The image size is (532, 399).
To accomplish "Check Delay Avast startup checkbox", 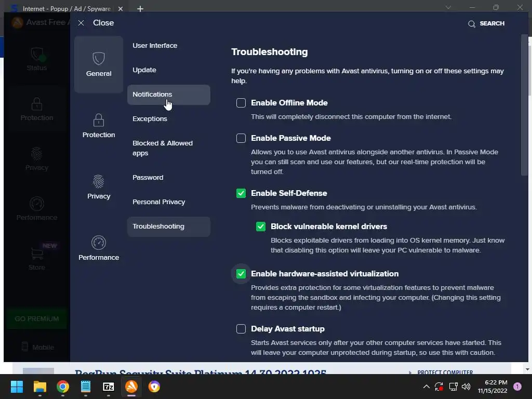I will (x=241, y=329).
